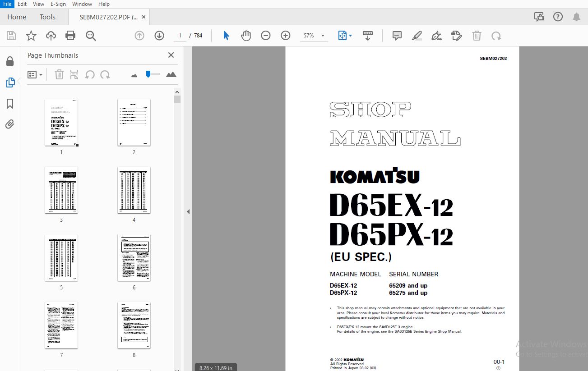The width and height of the screenshot is (588, 371).
Task: Open the File menu
Action: click(x=7, y=4)
